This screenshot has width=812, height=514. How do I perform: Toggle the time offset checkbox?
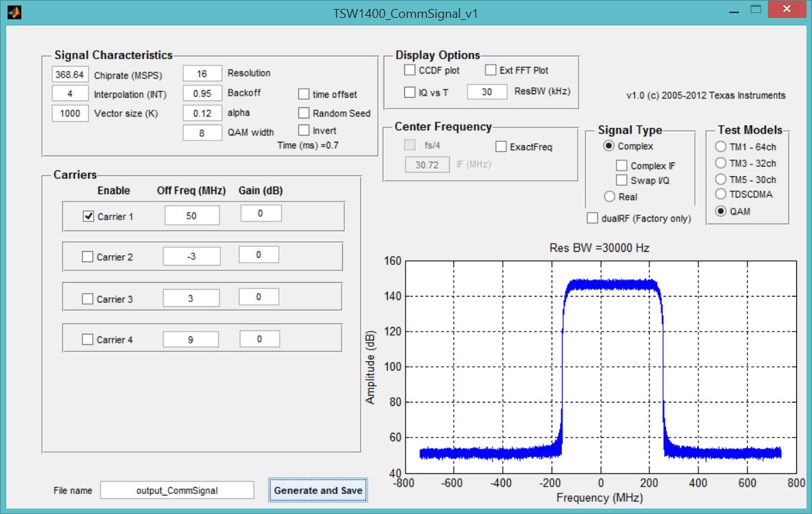[304, 94]
